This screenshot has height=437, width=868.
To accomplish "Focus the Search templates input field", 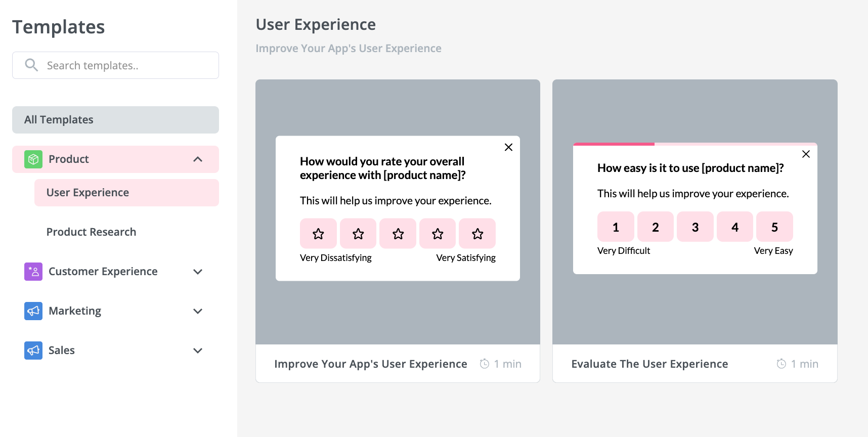I will (x=126, y=65).
